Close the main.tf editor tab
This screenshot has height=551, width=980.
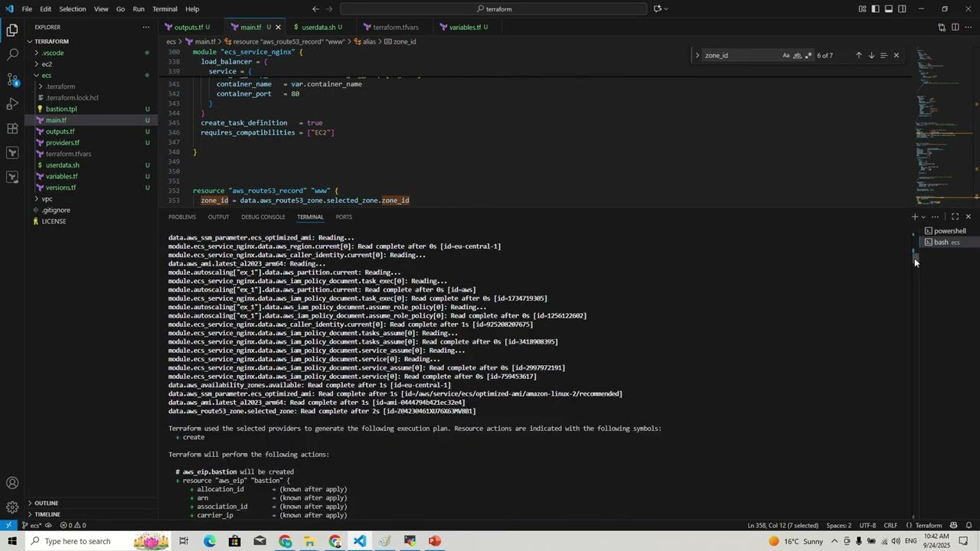coord(279,27)
